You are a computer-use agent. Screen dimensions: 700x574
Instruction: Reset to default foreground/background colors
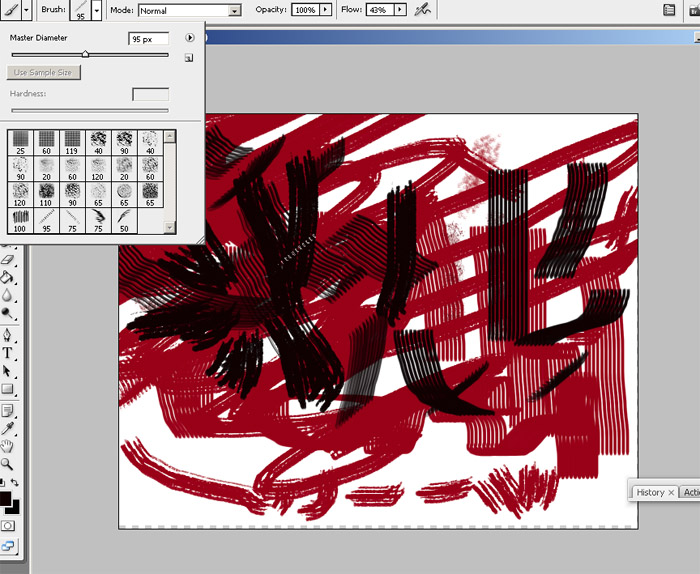[x=2, y=483]
